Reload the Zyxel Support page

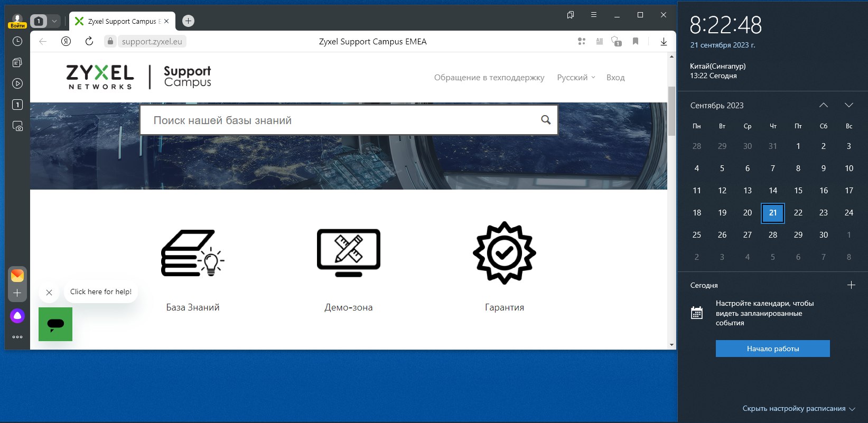(x=89, y=41)
